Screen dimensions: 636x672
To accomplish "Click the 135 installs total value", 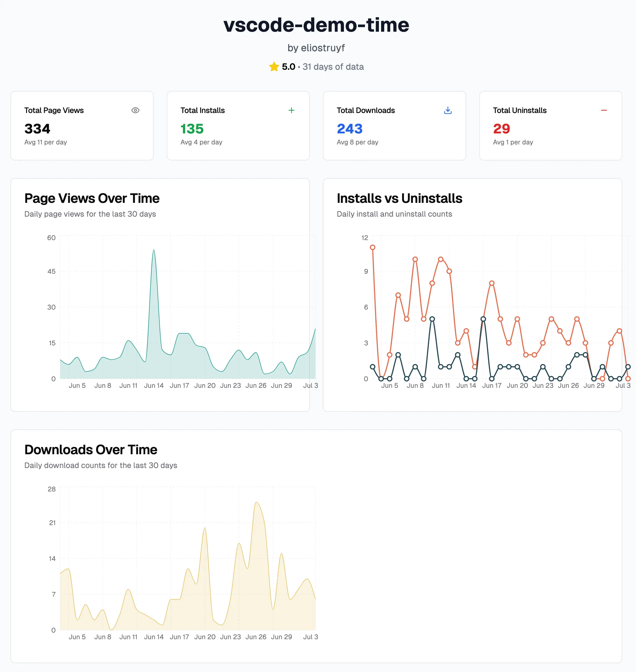I will pos(192,129).
